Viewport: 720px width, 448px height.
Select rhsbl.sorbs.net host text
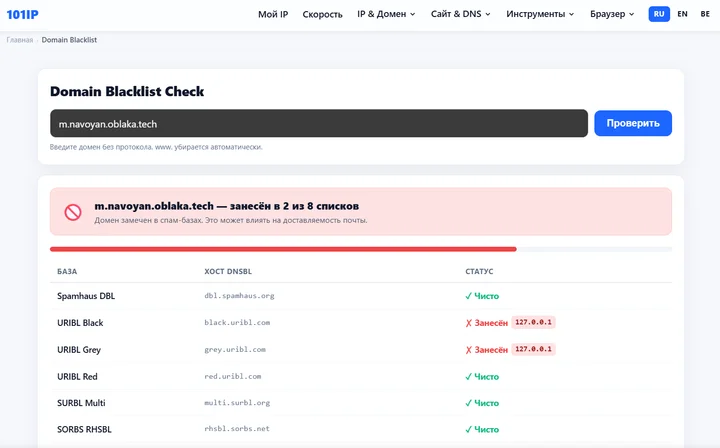click(237, 429)
